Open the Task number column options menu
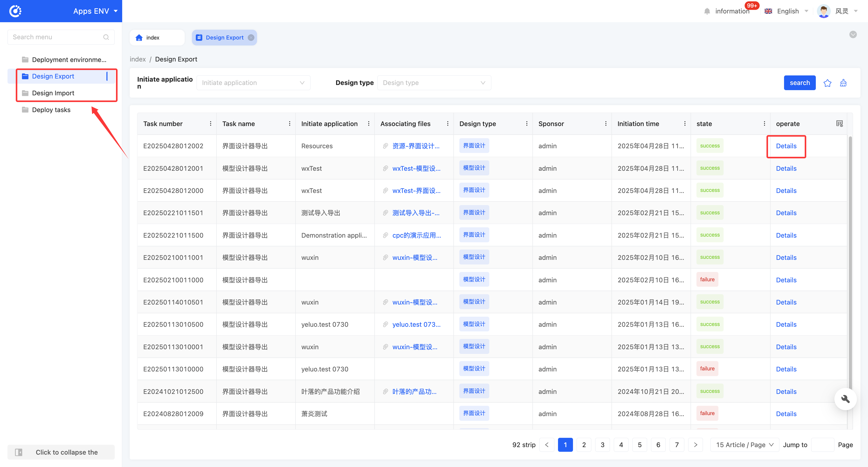The width and height of the screenshot is (868, 467). point(211,124)
